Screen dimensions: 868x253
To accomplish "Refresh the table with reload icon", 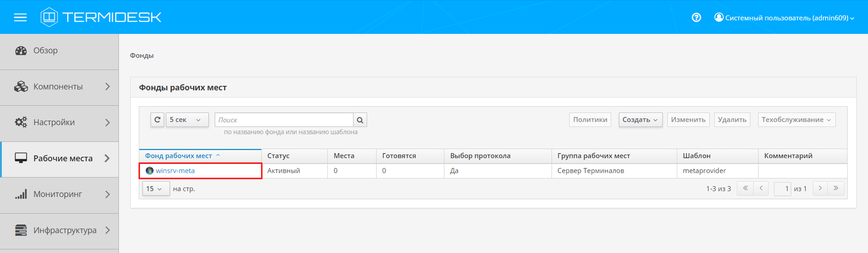I will pyautogui.click(x=157, y=120).
